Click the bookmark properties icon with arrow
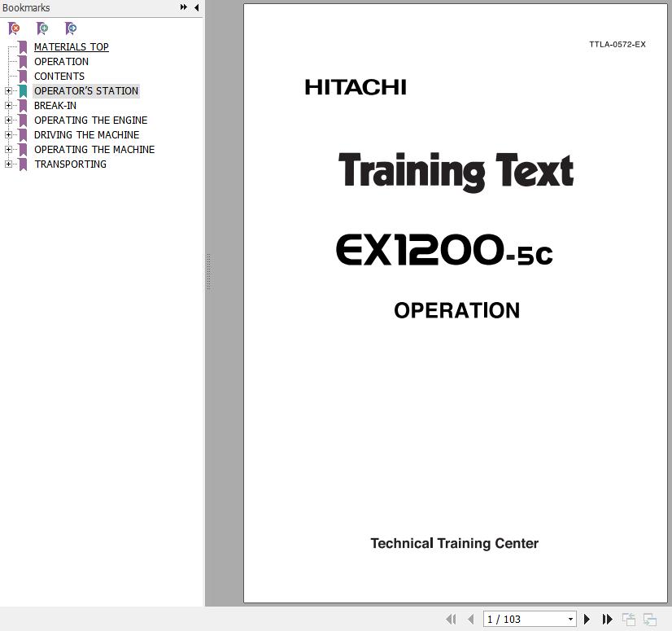 71,28
